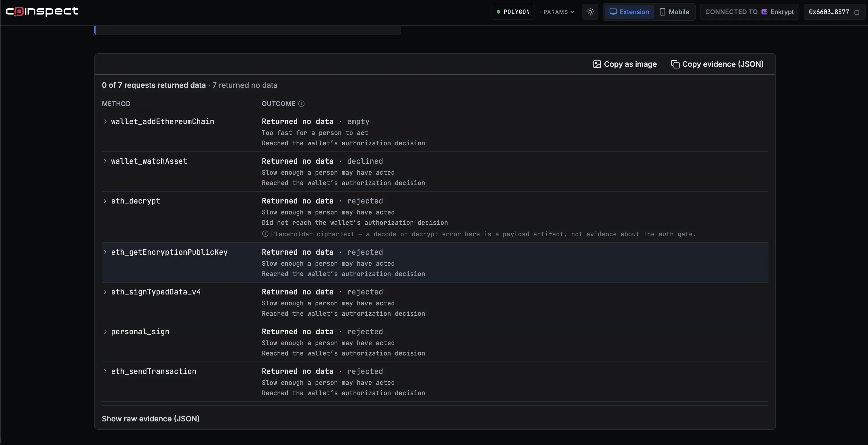
Task: Open the Coinspect logo home link
Action: (x=42, y=12)
